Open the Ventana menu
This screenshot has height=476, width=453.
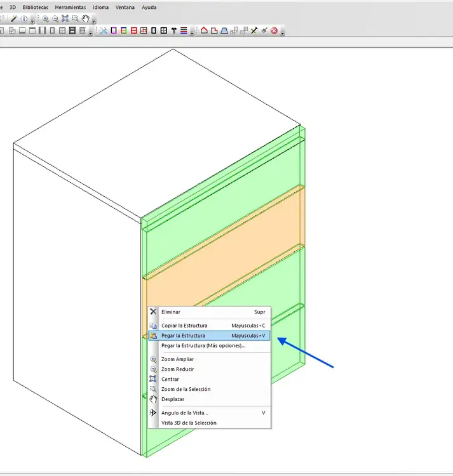click(125, 7)
